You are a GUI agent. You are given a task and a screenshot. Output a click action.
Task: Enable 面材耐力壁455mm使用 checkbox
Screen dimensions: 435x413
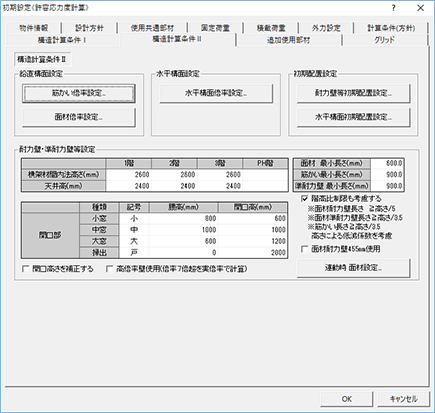pos(304,249)
